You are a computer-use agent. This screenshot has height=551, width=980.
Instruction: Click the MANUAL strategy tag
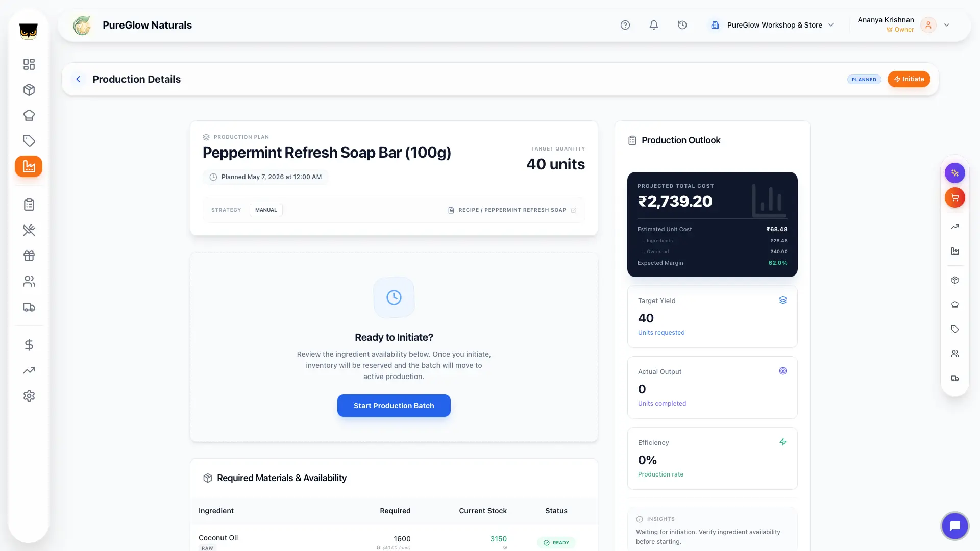[266, 210]
